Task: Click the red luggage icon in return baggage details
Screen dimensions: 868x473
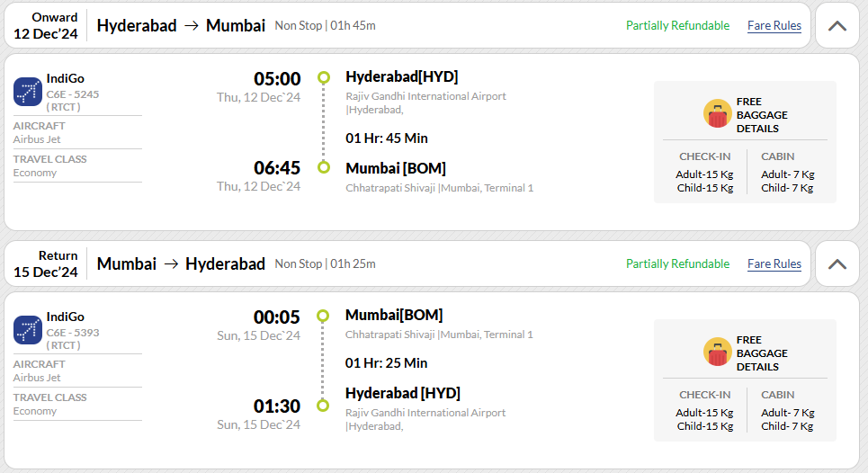Action: (x=718, y=353)
